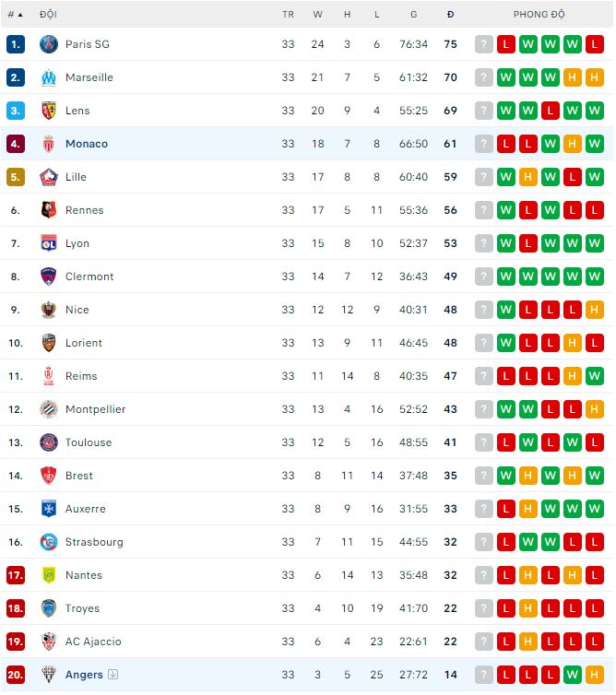Click the Paris SG club crest
The image size is (616, 695).
click(49, 44)
